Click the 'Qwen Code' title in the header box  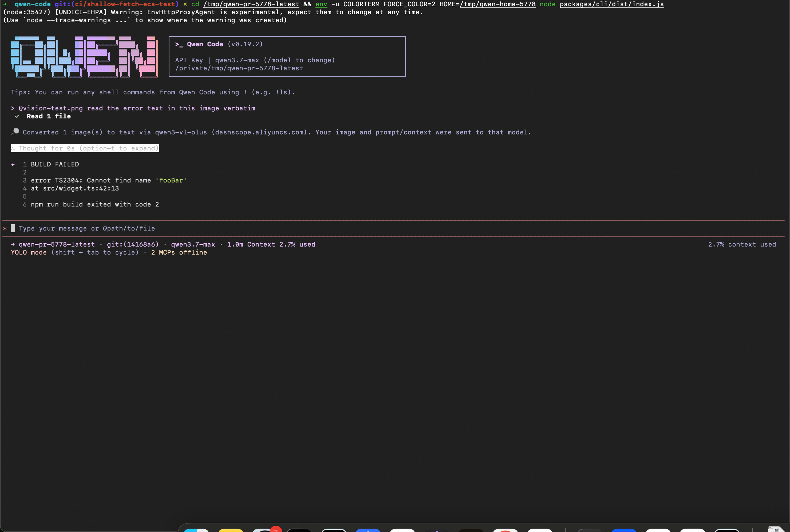205,44
